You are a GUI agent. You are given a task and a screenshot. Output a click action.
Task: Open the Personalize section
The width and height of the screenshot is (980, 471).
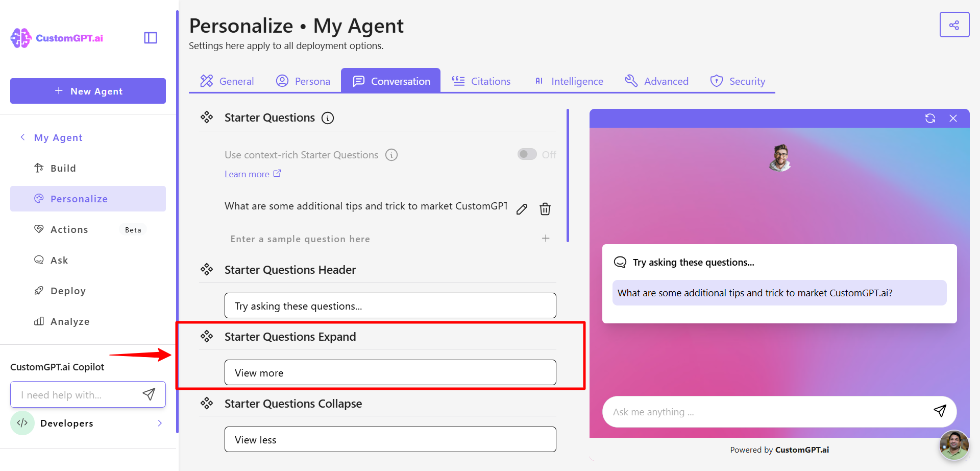(x=88, y=199)
